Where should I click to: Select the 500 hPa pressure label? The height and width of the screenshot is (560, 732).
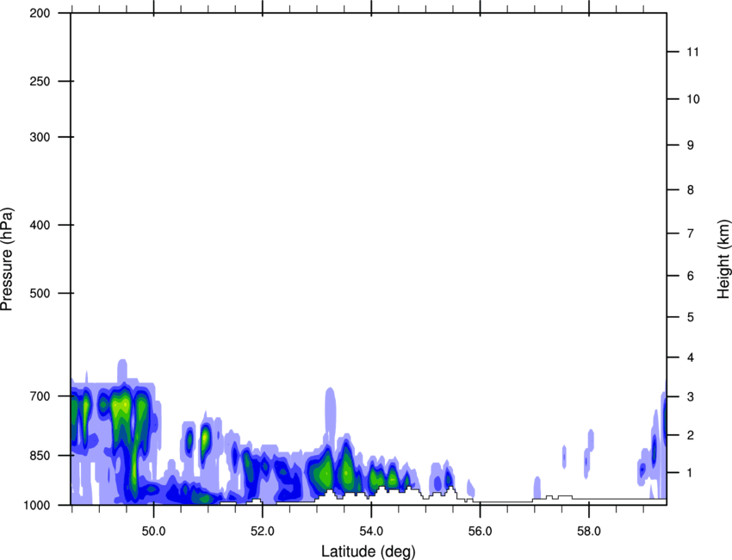(40, 293)
